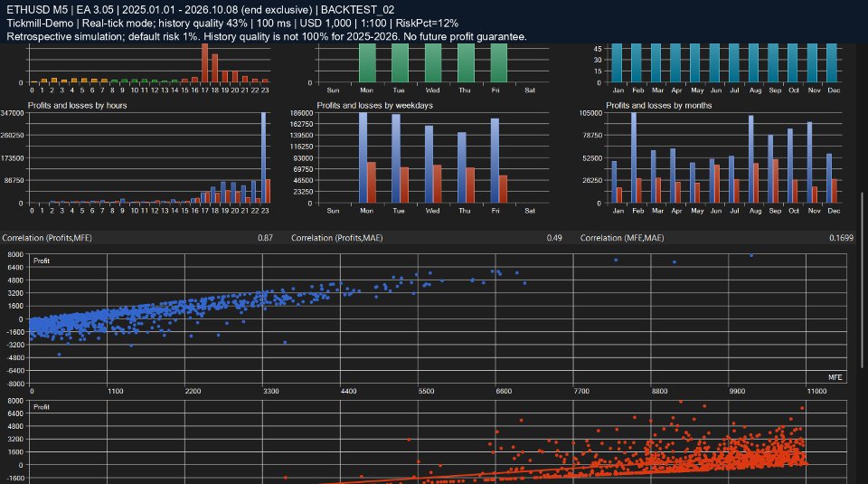Click the 5500 tick on the MFE axis
Viewport: 868px width, 484px height.
[426, 391]
